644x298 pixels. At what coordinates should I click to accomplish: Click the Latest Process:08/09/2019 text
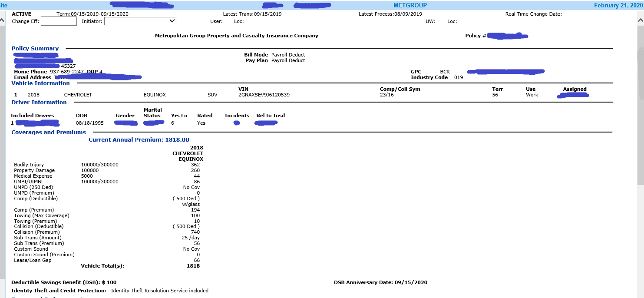click(x=390, y=14)
